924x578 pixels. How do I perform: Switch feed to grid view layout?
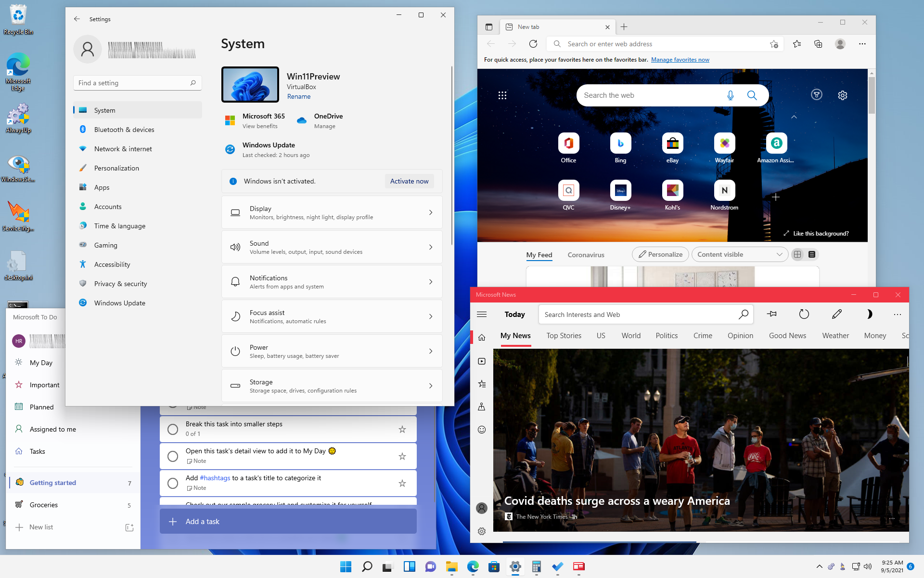coord(797,254)
